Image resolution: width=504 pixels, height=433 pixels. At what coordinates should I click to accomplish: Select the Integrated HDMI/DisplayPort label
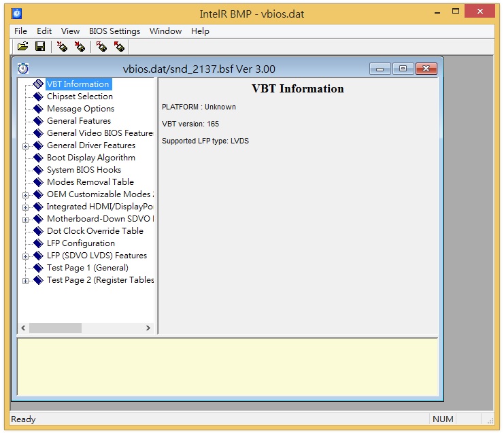click(x=100, y=207)
